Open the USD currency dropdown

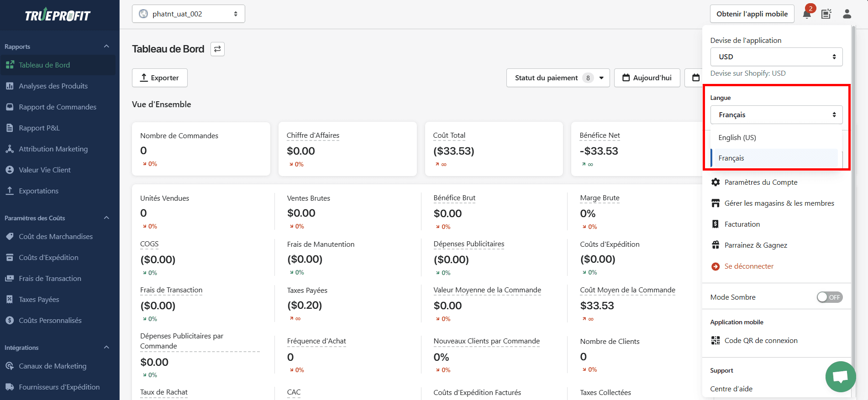[776, 57]
